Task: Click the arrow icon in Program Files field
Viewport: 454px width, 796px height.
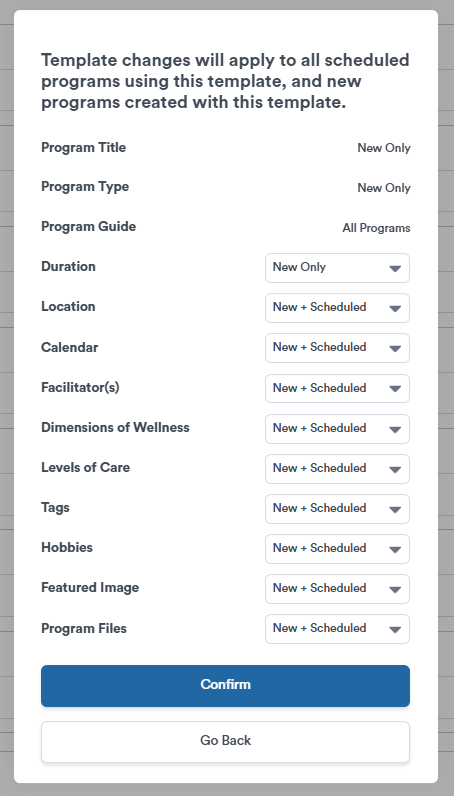Action: pos(395,630)
